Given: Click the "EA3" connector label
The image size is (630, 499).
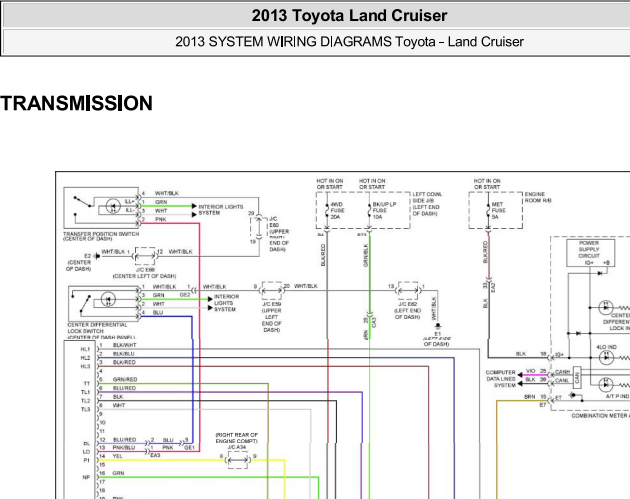Looking at the screenshot, I should click(x=155, y=455).
